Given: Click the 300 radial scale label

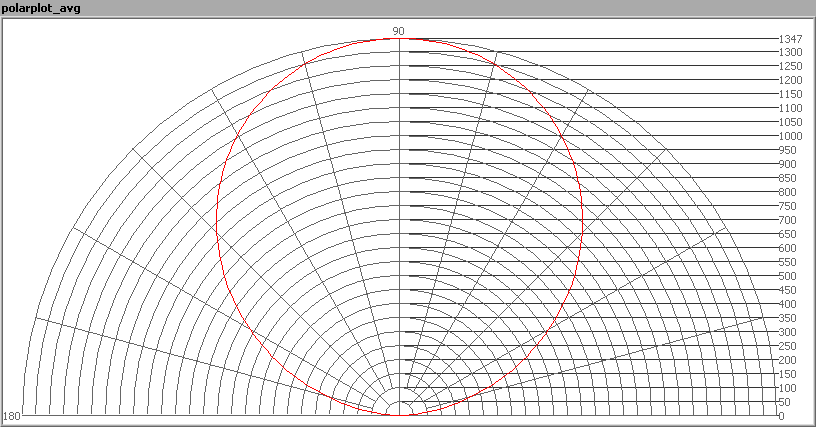Looking at the screenshot, I should pyautogui.click(x=787, y=332).
